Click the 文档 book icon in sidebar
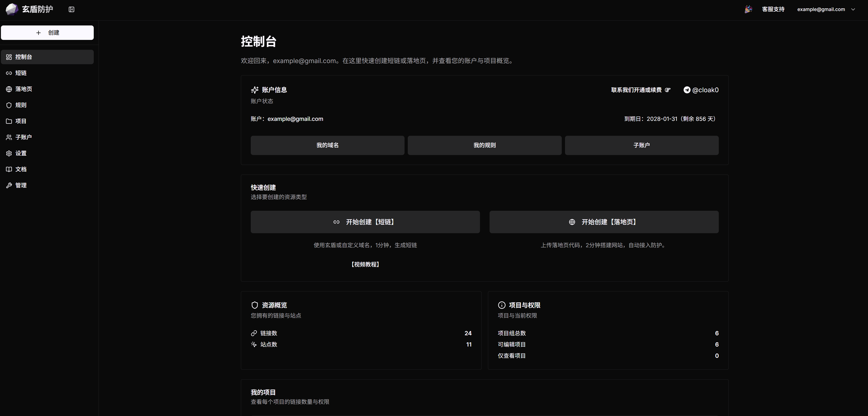Viewport: 868px width, 416px height. 9,169
